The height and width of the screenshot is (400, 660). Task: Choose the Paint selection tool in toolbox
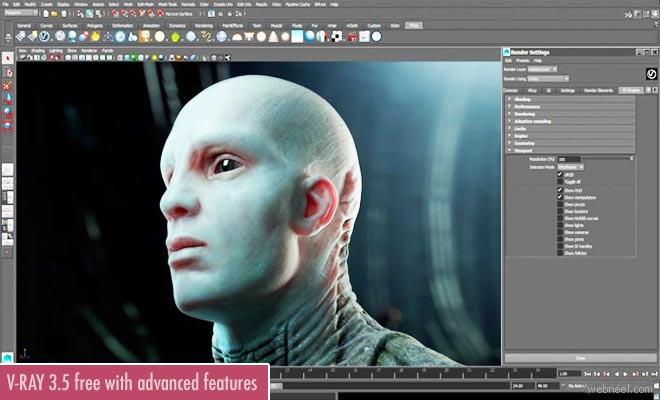pyautogui.click(x=8, y=86)
